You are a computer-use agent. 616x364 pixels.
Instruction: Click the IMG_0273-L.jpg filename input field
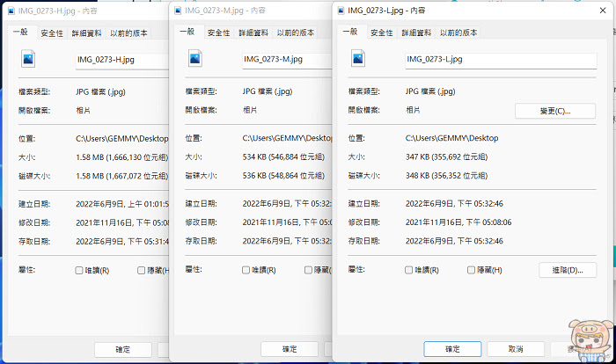coord(501,61)
